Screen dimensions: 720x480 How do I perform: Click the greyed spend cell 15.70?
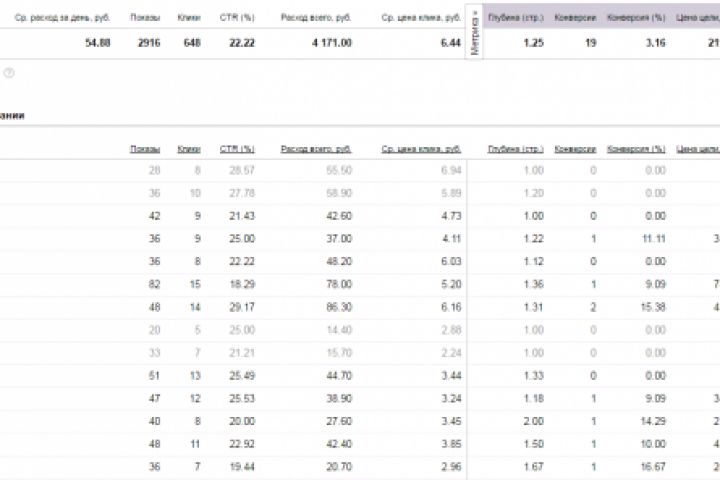point(339,353)
